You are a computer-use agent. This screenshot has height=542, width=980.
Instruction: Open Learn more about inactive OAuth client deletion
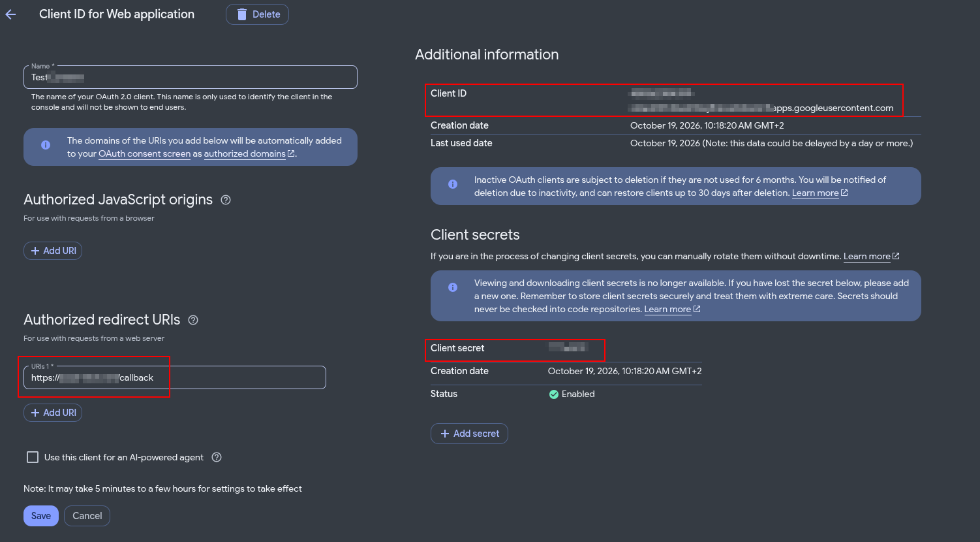point(819,193)
